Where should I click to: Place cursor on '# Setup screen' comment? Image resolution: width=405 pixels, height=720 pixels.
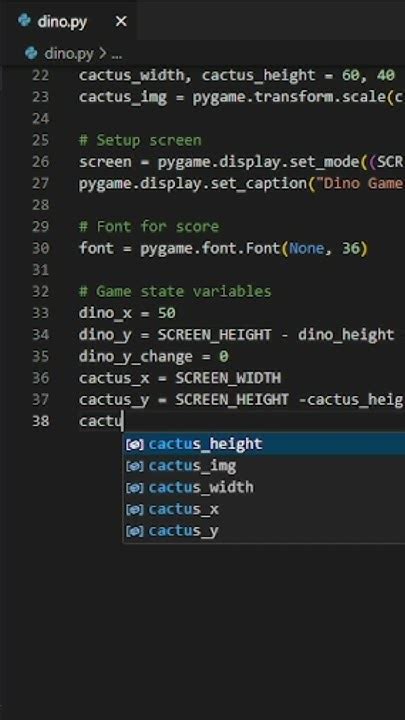pyautogui.click(x=140, y=141)
